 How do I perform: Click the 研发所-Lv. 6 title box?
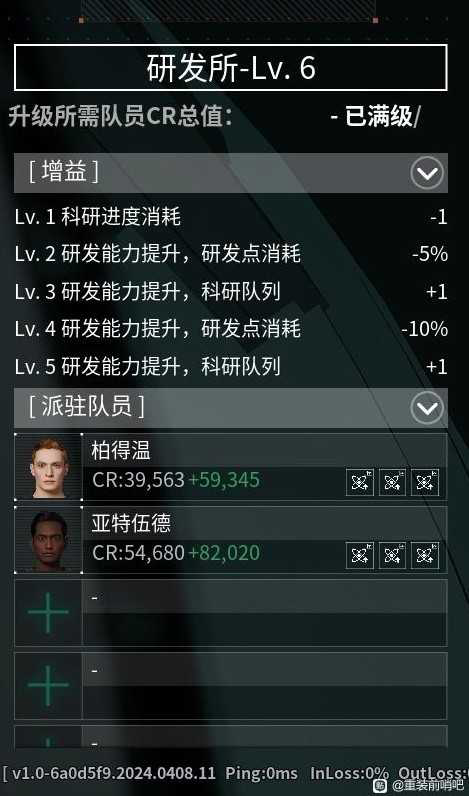231,68
